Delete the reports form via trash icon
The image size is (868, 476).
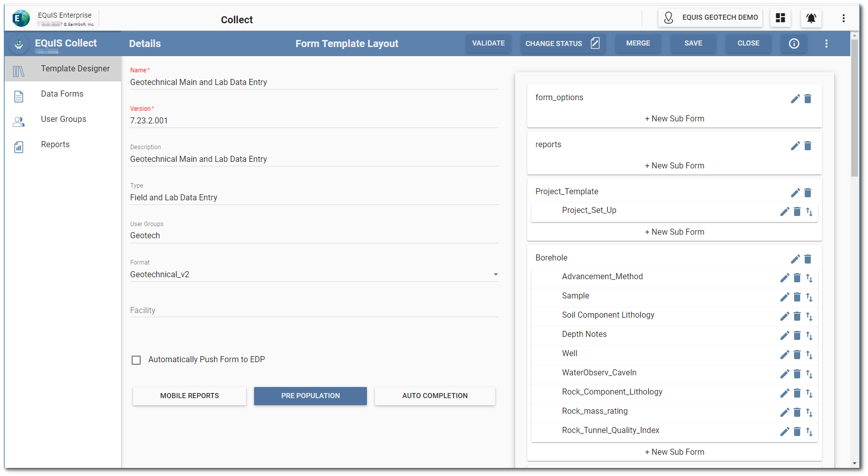tap(807, 146)
